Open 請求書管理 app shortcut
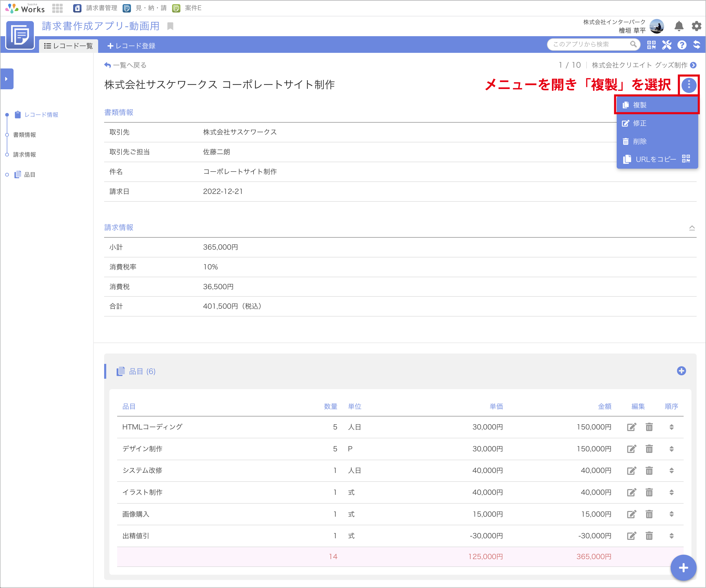Viewport: 706px width, 588px height. coord(96,8)
